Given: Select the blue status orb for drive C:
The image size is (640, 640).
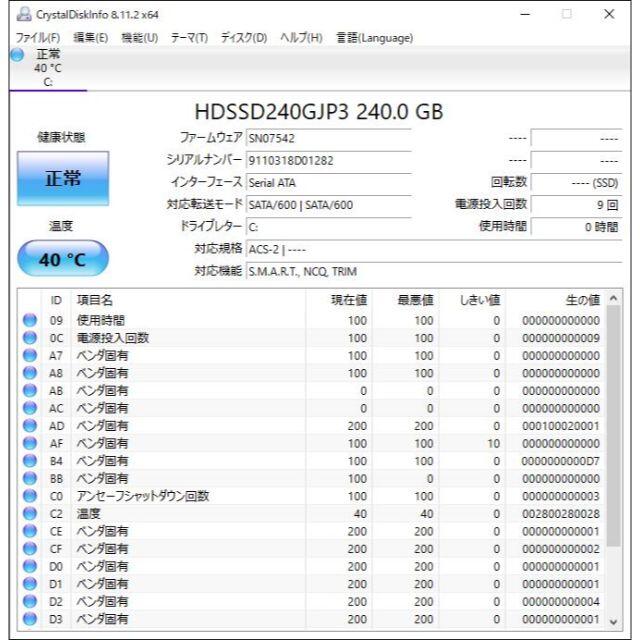Looking at the screenshot, I should (17, 55).
